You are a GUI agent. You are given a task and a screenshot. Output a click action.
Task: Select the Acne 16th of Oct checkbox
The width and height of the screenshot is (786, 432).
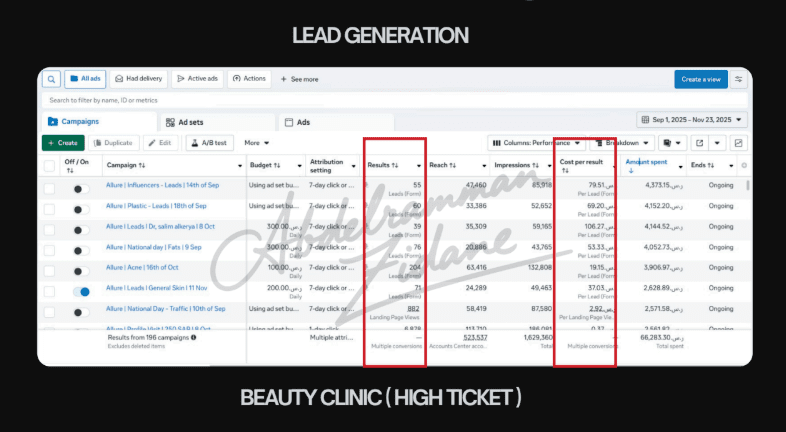(x=49, y=271)
